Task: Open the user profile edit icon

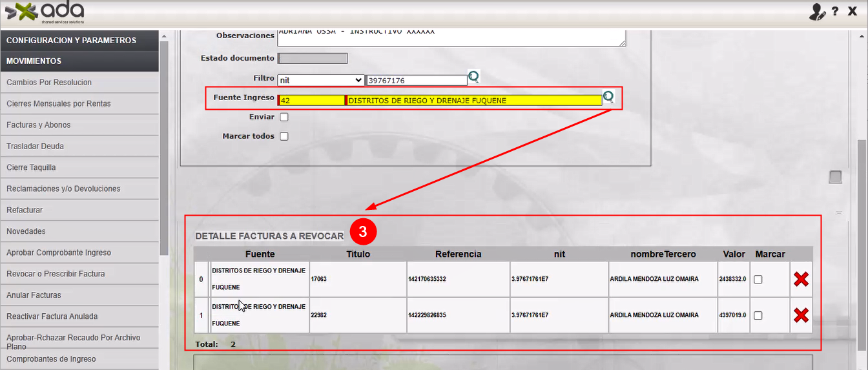Action: click(x=817, y=12)
